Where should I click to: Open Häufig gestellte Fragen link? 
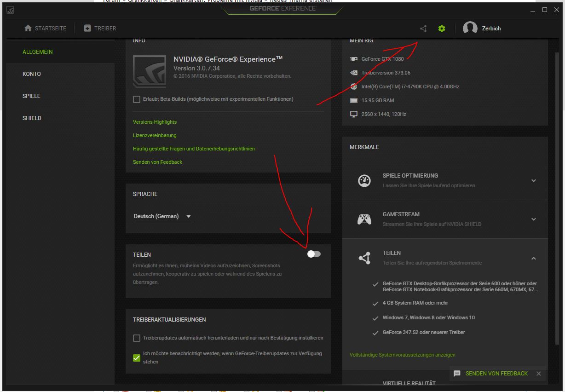194,149
